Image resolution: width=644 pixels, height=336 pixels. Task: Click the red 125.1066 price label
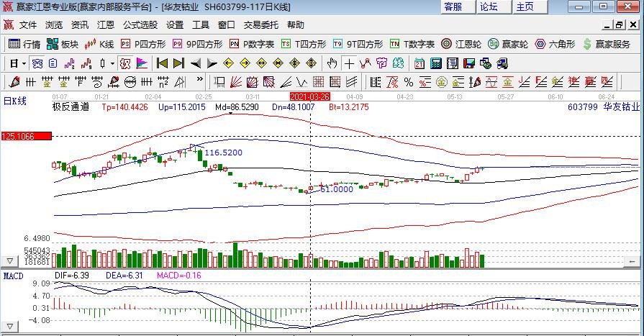point(27,136)
